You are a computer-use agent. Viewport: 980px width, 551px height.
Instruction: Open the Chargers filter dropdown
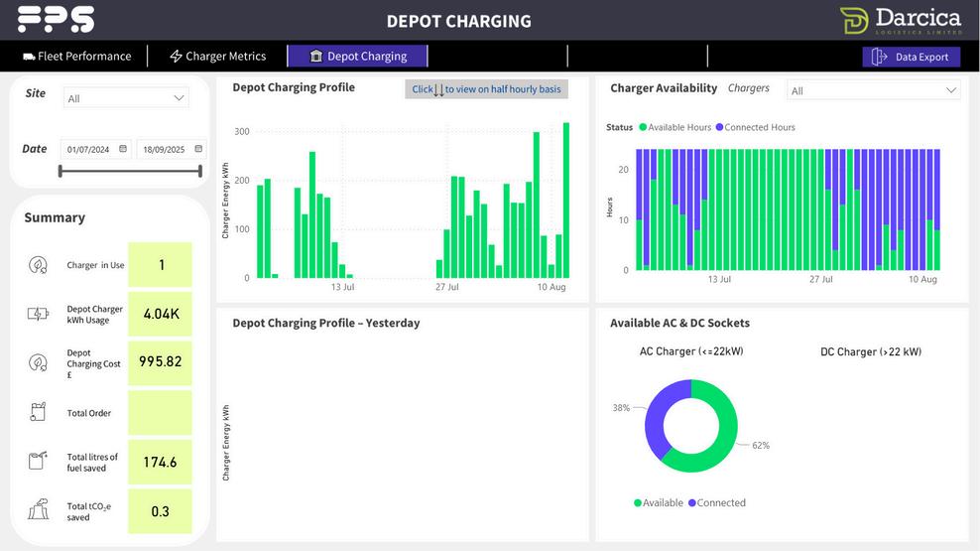click(x=873, y=90)
